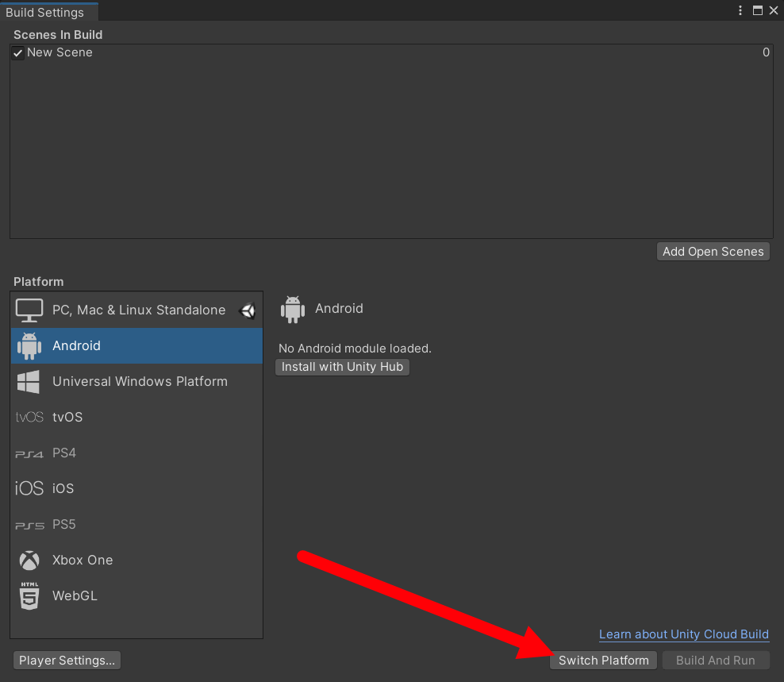The image size is (784, 682).
Task: Click the Android icon in details header
Action: coord(293,309)
